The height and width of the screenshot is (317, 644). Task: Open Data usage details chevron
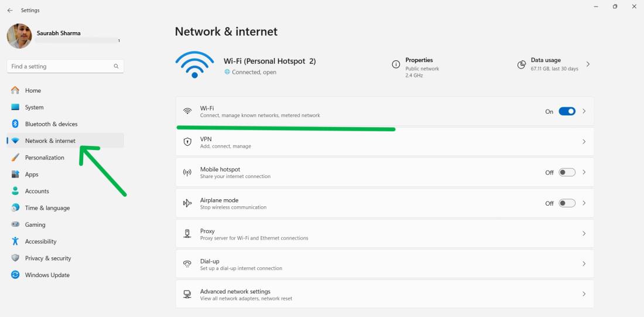pos(588,64)
